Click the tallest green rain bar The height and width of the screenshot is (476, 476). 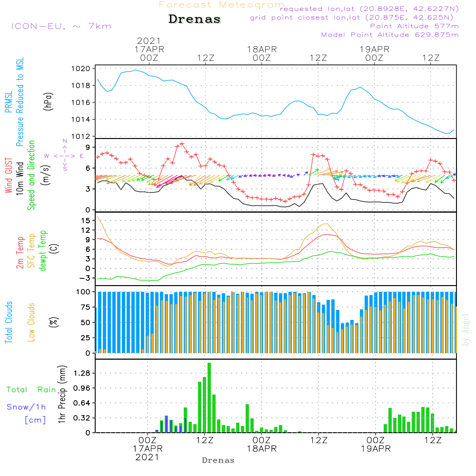coord(209,397)
